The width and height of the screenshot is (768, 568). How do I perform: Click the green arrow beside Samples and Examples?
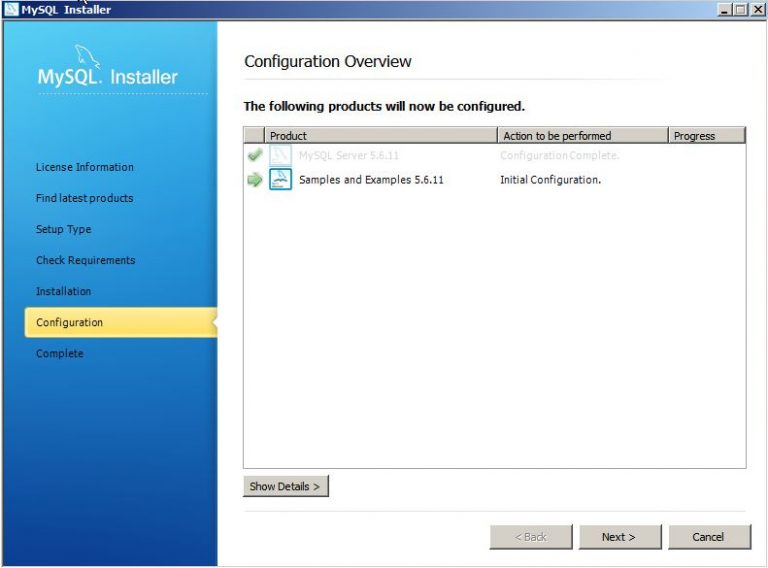point(255,180)
